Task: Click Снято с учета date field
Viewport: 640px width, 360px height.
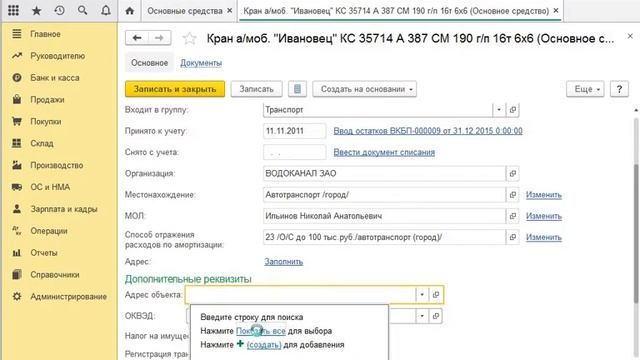Action: coord(294,152)
